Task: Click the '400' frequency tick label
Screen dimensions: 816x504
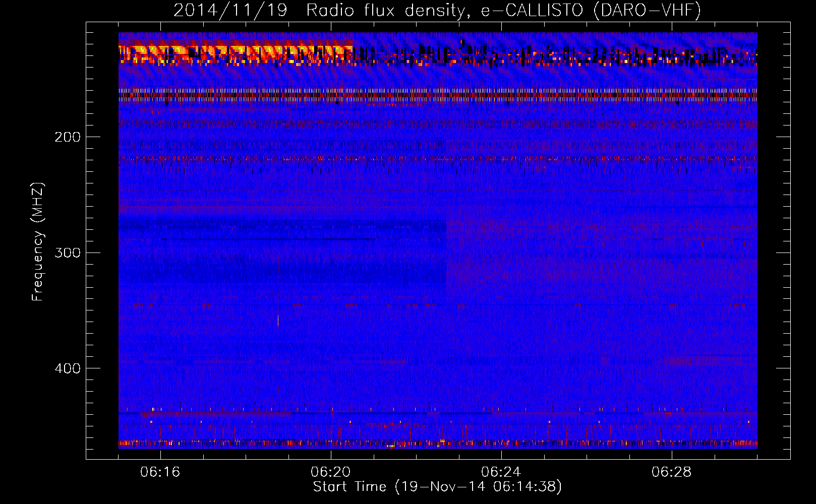Action: [68, 368]
